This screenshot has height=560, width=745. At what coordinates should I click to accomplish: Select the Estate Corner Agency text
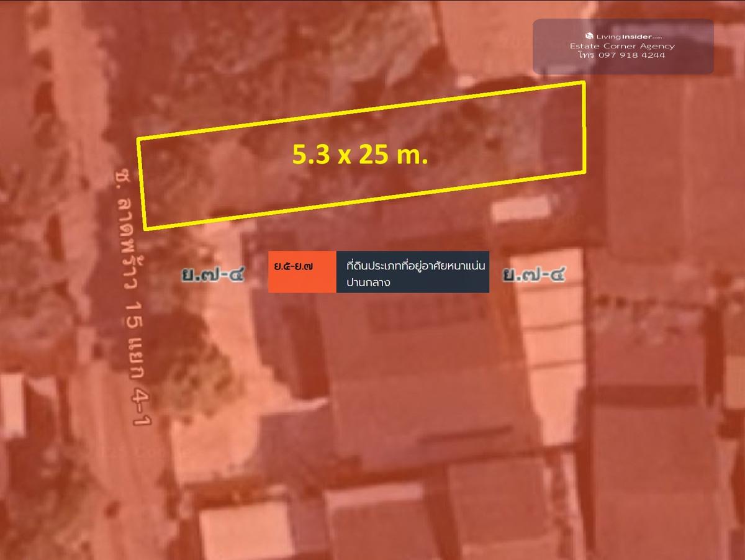[622, 46]
